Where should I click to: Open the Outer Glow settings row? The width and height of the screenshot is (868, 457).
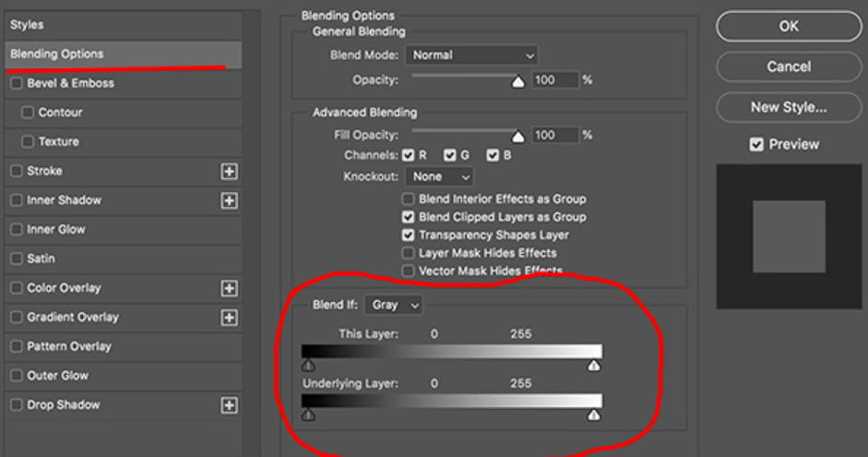123,376
